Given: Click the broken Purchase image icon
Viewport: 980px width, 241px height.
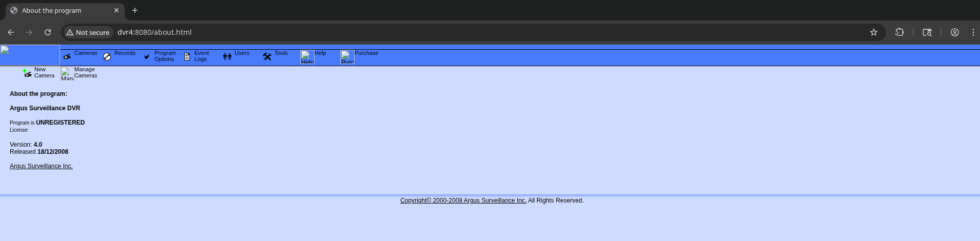Looking at the screenshot, I should coord(347,57).
